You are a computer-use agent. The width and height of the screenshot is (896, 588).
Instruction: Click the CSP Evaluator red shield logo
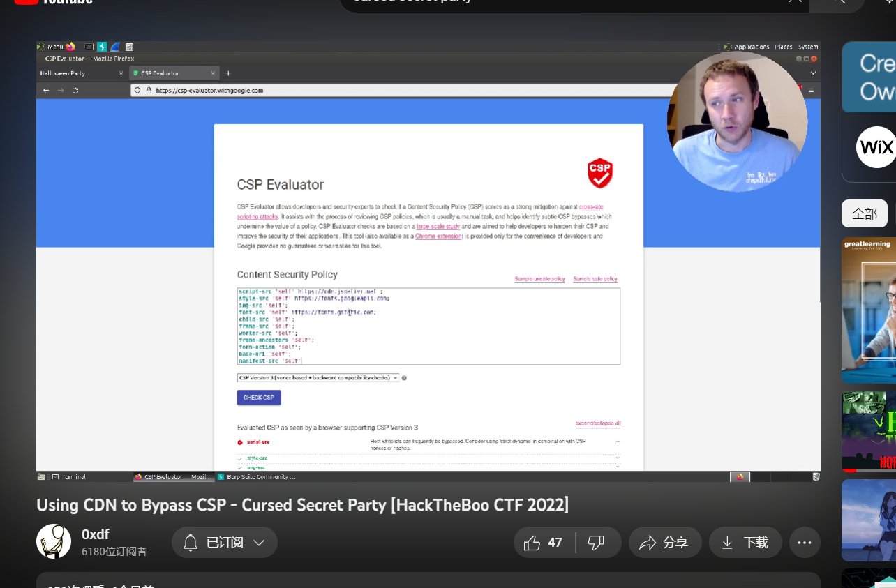click(x=599, y=173)
